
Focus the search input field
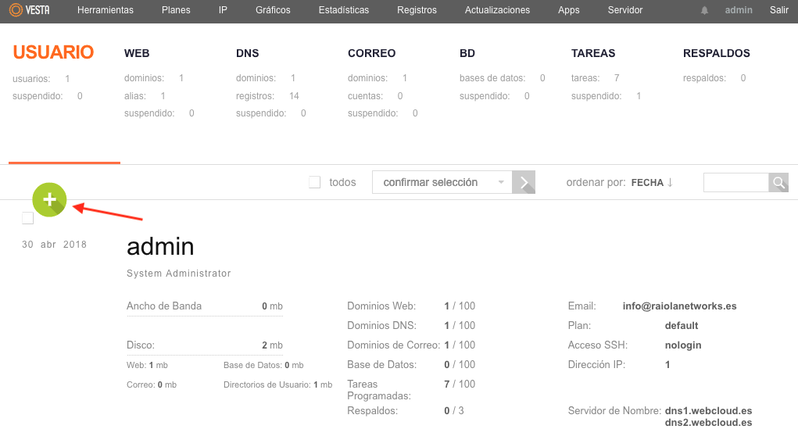(x=736, y=182)
